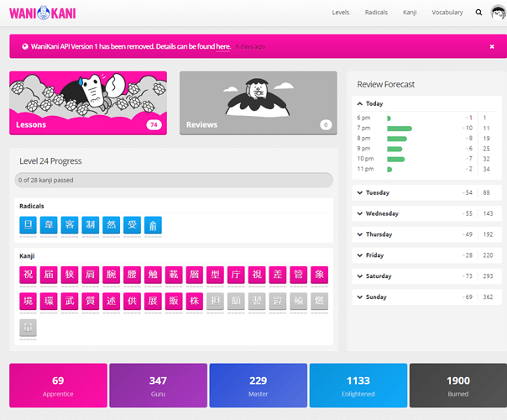507x420 pixels.
Task: Open the user avatar menu
Action: tap(499, 13)
